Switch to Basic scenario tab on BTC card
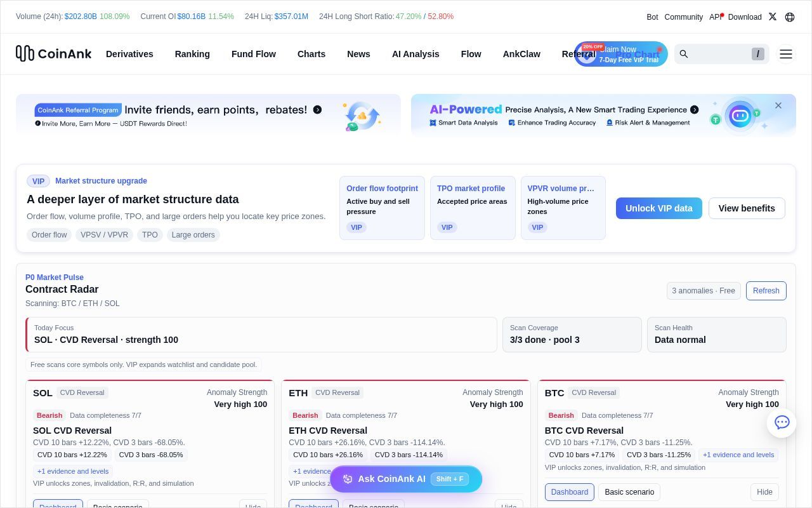Screen dimensions: 812x508 click(629, 492)
